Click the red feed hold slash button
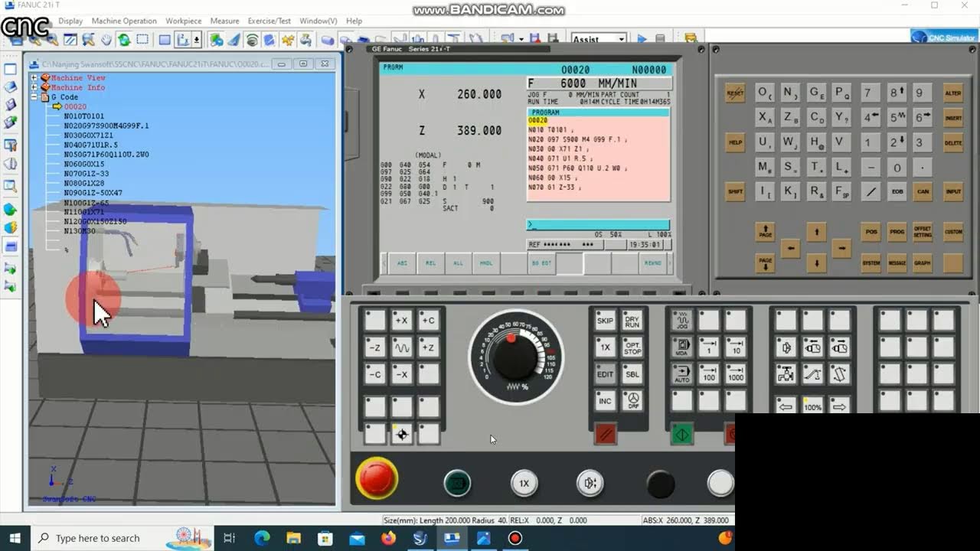The image size is (980, 551). (x=605, y=435)
